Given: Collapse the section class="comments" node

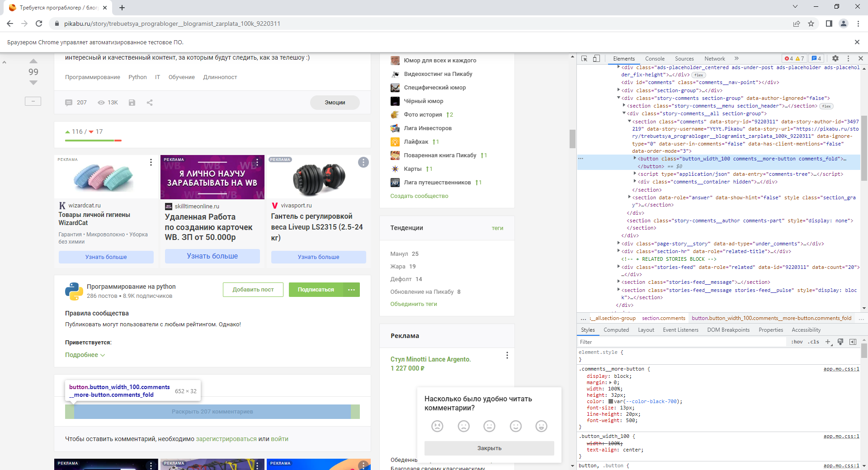Looking at the screenshot, I should click(x=629, y=121).
